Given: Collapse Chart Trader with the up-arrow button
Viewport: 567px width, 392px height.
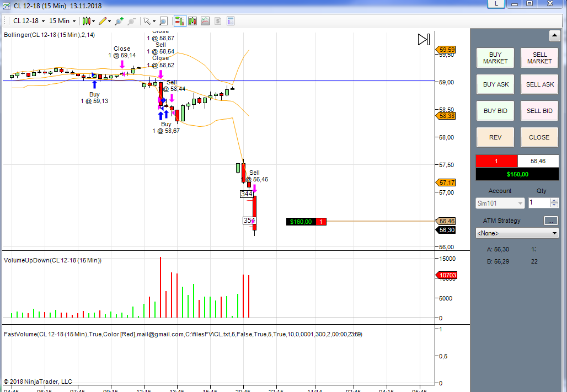Looking at the screenshot, I should [555, 36].
